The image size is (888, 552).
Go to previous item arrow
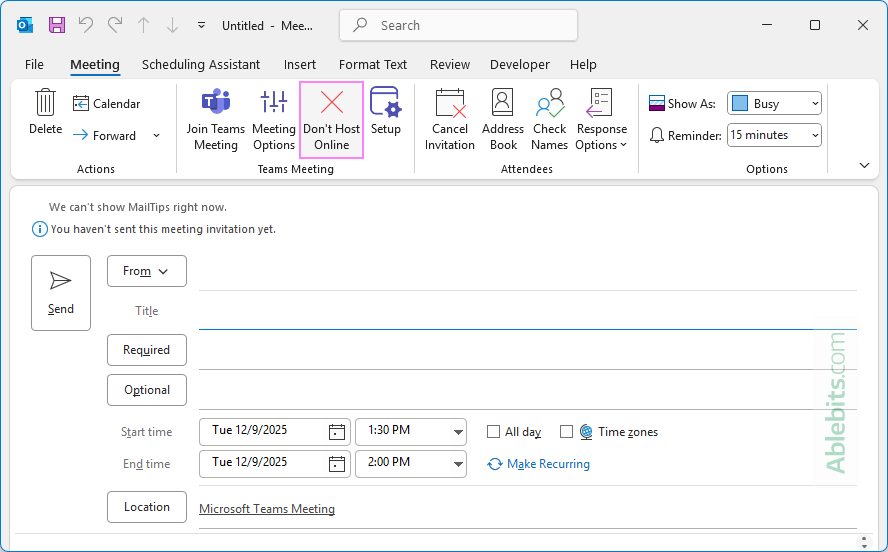click(x=144, y=25)
